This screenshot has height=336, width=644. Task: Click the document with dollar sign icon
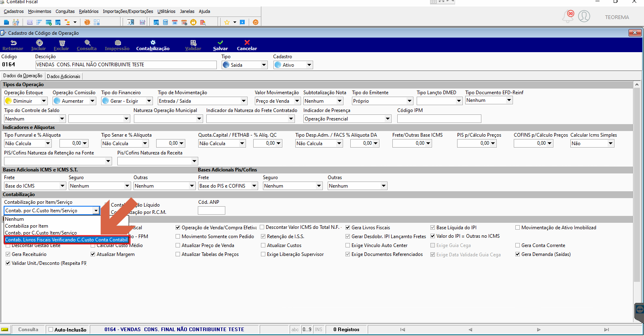pos(131,22)
